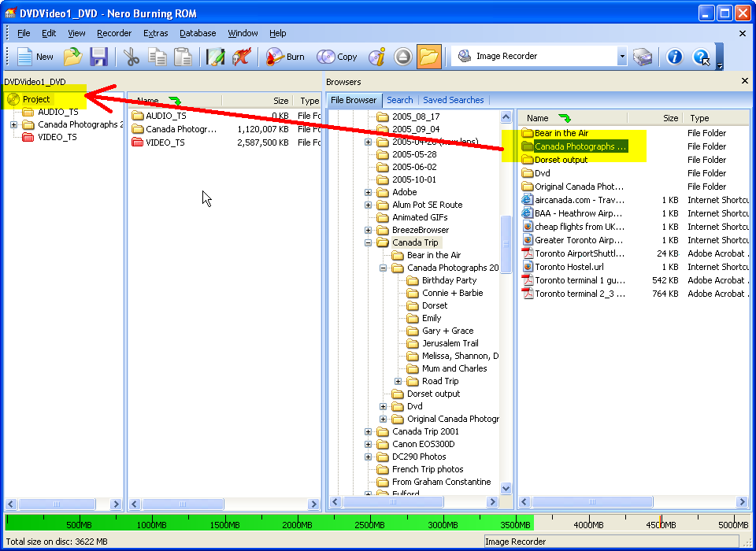Image resolution: width=756 pixels, height=551 pixels.
Task: Click the Open folder toolbar icon
Action: [x=72, y=57]
